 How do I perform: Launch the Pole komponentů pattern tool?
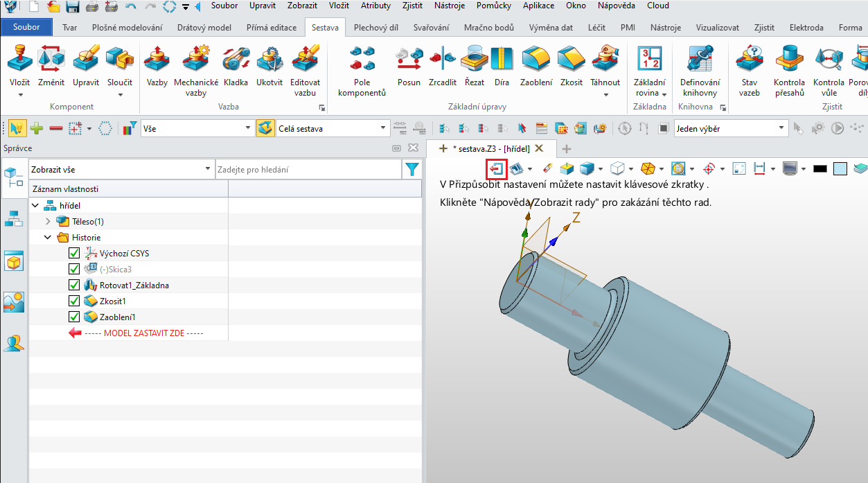362,71
